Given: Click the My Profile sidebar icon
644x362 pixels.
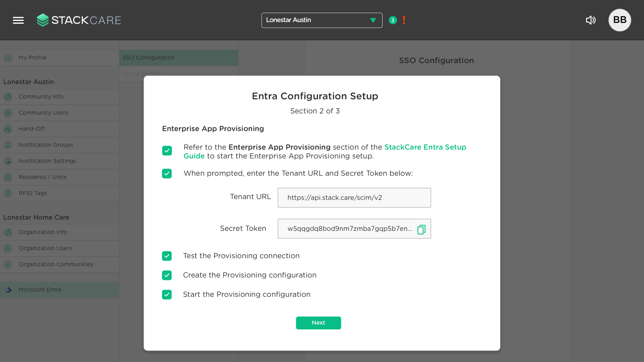Looking at the screenshot, I should pyautogui.click(x=8, y=58).
